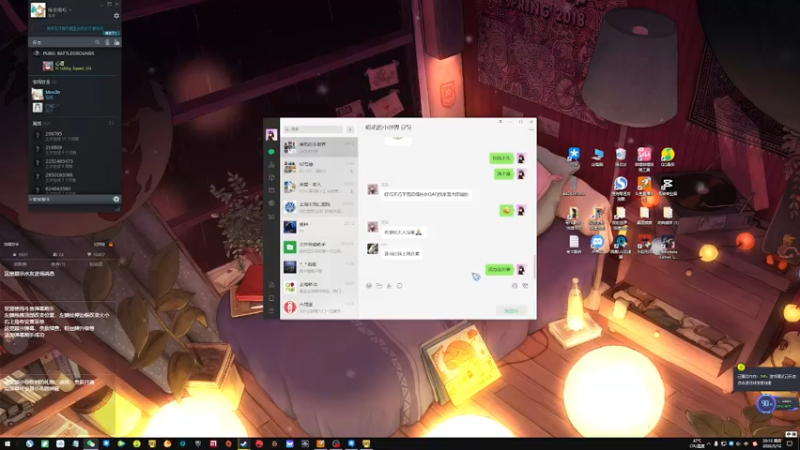This screenshot has width=800, height=450.
Task: Click the WeChat search field
Action: [314, 129]
